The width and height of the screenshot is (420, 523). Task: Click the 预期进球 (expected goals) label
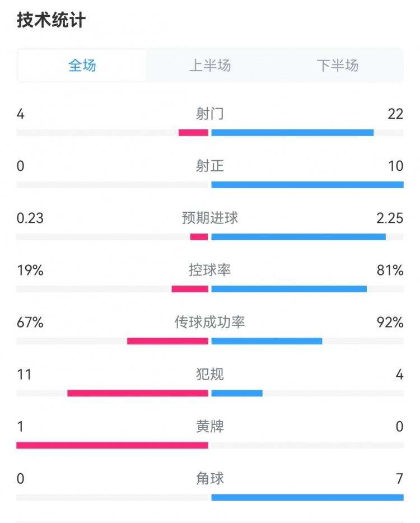coord(210,218)
